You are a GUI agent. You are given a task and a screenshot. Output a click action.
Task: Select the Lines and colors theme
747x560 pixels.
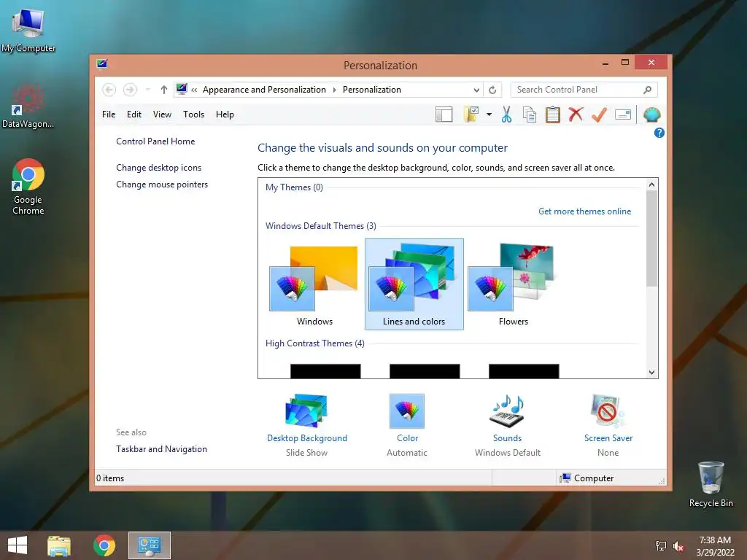[x=414, y=285]
